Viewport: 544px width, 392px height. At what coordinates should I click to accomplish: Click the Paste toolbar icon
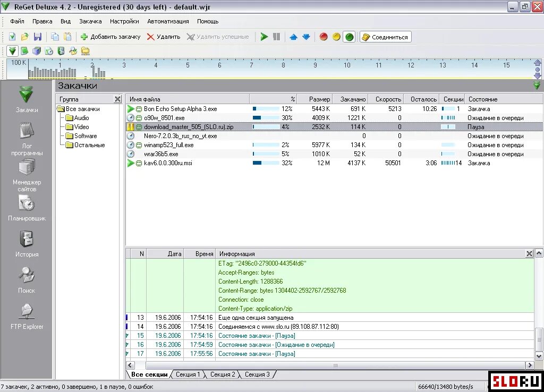(67, 37)
